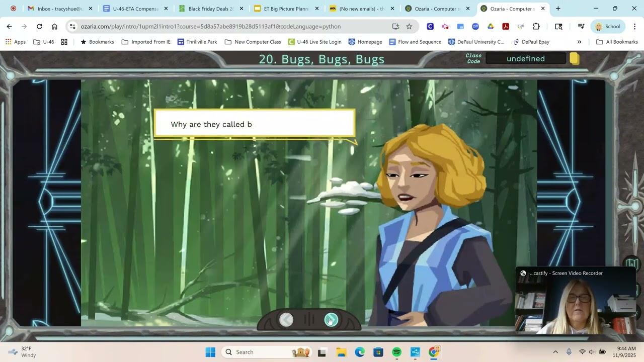Launch Microsoft Edge from the taskbar
Image resolution: width=644 pixels, height=362 pixels.
(360, 352)
